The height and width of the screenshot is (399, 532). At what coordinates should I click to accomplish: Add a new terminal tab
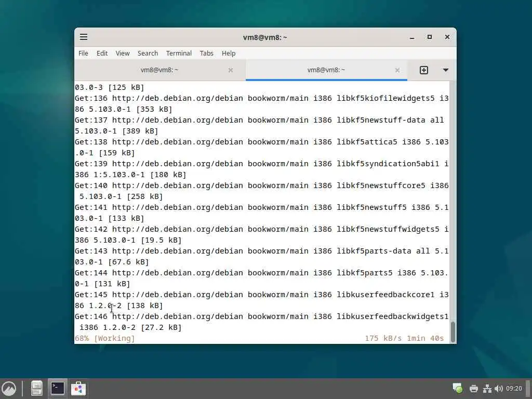coord(424,70)
